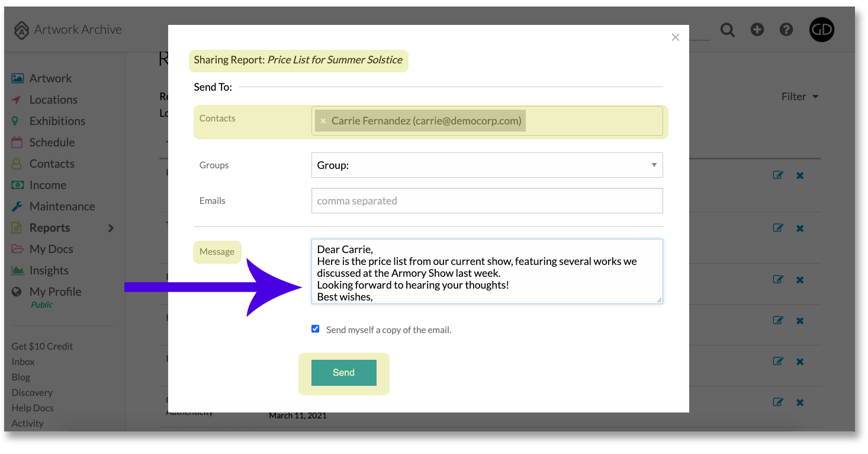Viewport: 868px width, 454px height.
Task: Delete the first report with X icon
Action: [x=800, y=175]
